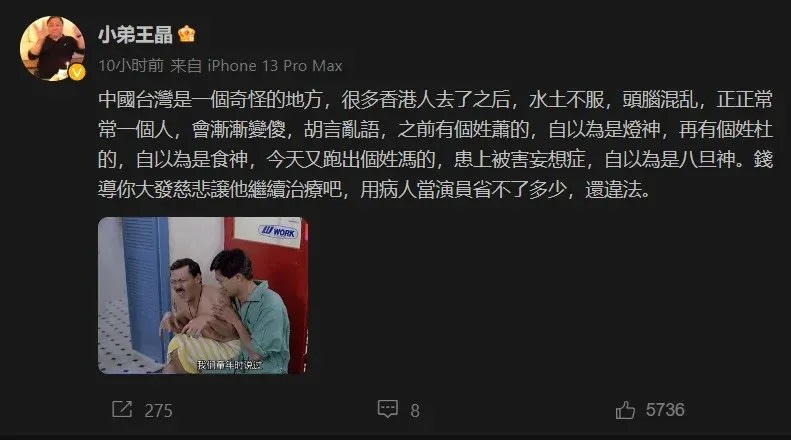Click the repost share arrow icon
Viewport: 791px width, 440px height.
coord(122,409)
